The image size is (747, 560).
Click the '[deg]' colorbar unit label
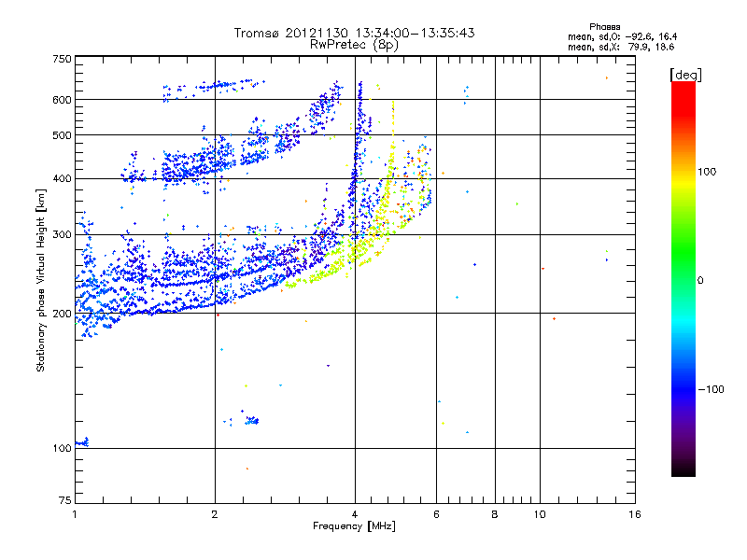(685, 75)
